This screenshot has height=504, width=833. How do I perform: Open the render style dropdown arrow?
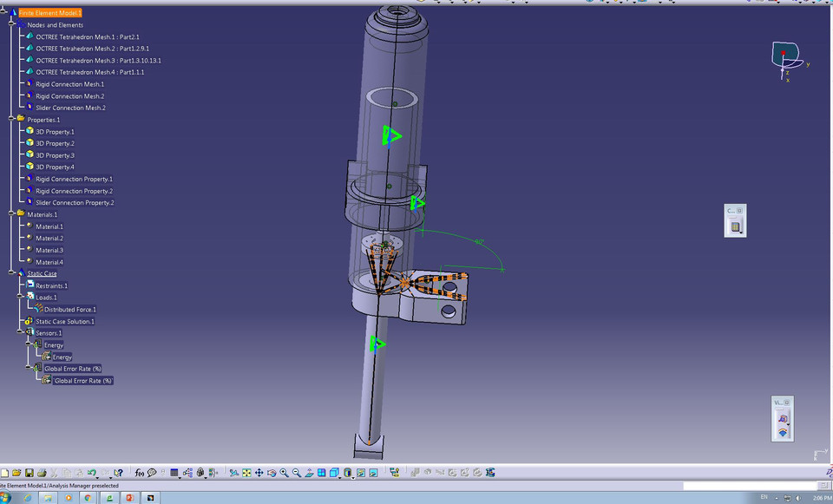click(x=353, y=477)
